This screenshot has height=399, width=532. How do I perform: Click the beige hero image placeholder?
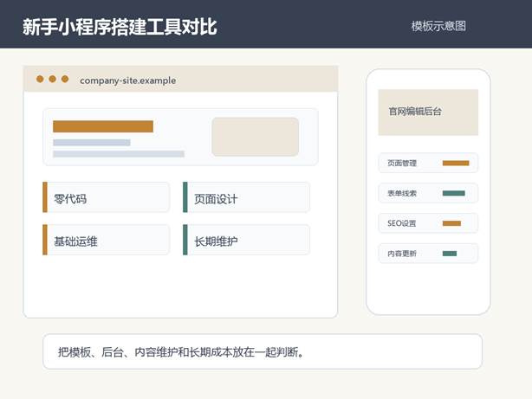tap(255, 137)
